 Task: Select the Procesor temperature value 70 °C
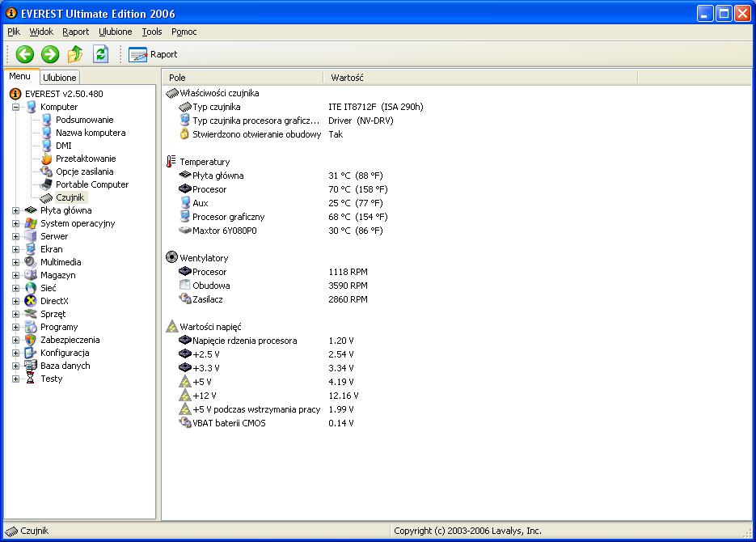click(x=357, y=189)
